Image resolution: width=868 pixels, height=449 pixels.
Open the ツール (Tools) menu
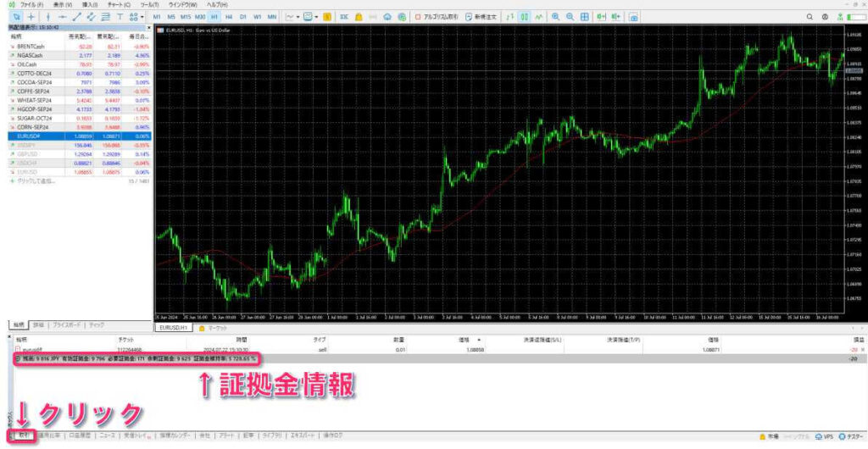[x=149, y=4]
